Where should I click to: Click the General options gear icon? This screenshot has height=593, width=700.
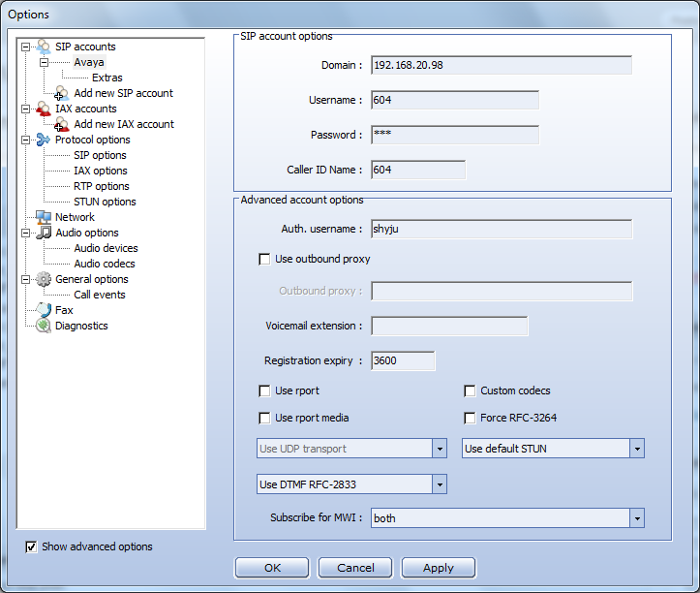[44, 279]
